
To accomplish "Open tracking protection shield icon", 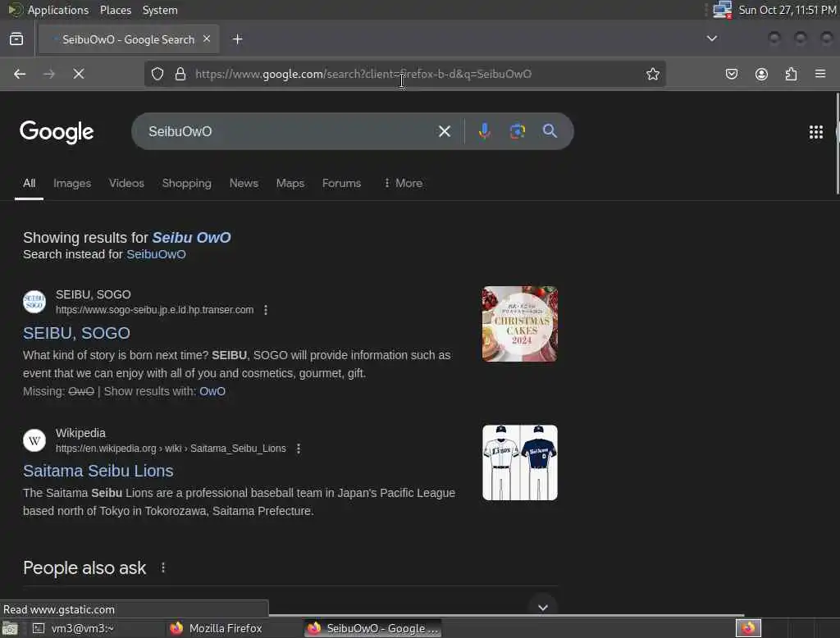I will tap(157, 74).
